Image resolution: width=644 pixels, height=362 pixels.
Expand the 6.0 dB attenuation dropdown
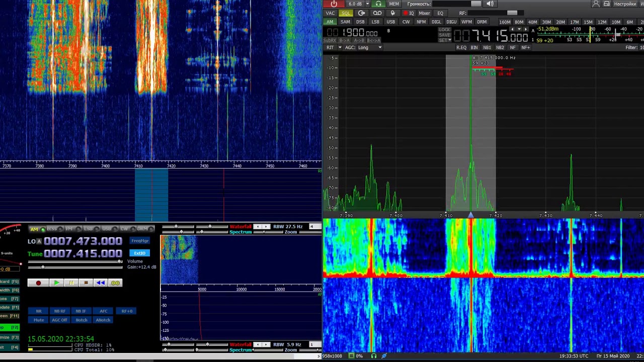tap(368, 4)
